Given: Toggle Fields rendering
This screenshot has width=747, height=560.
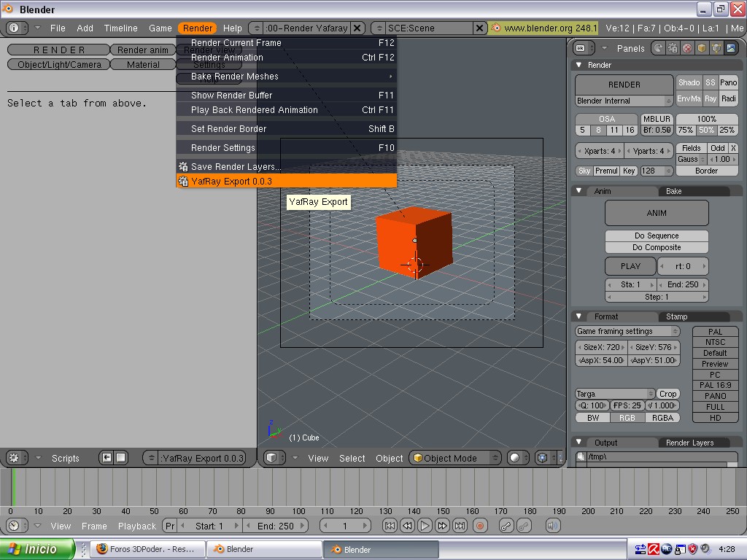Looking at the screenshot, I should pos(692,148).
